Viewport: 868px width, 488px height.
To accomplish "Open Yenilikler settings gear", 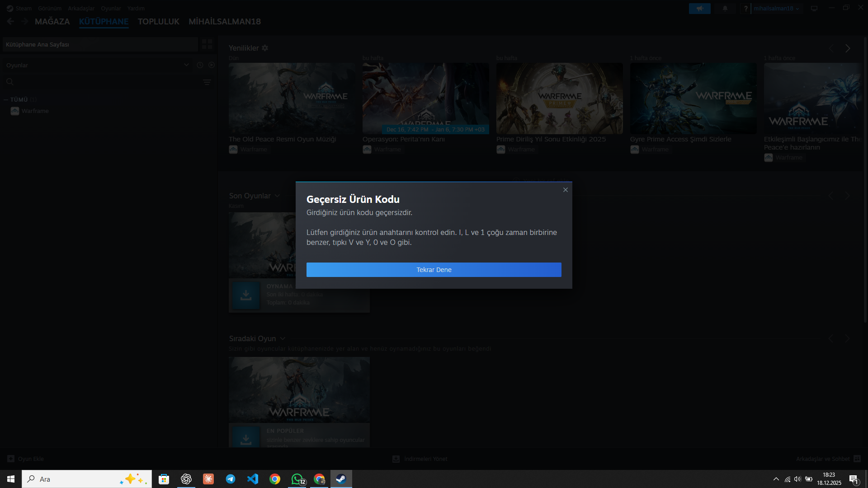I will 265,48.
